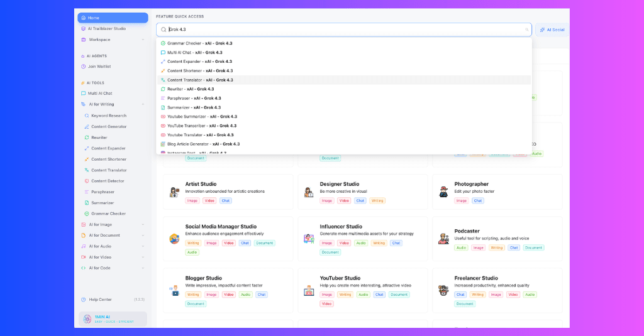Click the Podcaster title

coord(467,231)
